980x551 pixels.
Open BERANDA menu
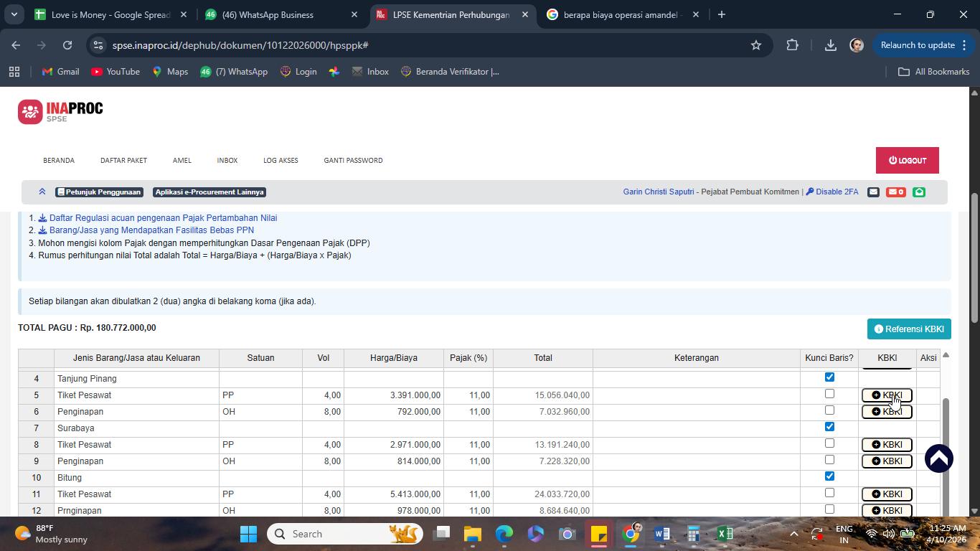[59, 160]
